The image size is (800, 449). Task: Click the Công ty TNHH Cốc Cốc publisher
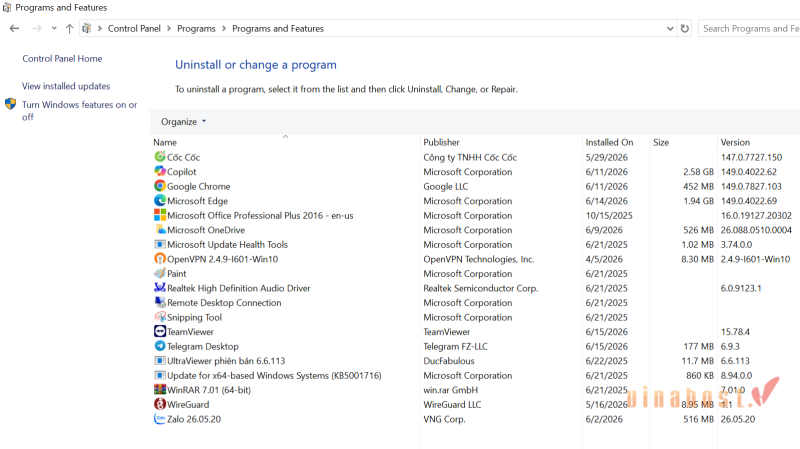[470, 157]
